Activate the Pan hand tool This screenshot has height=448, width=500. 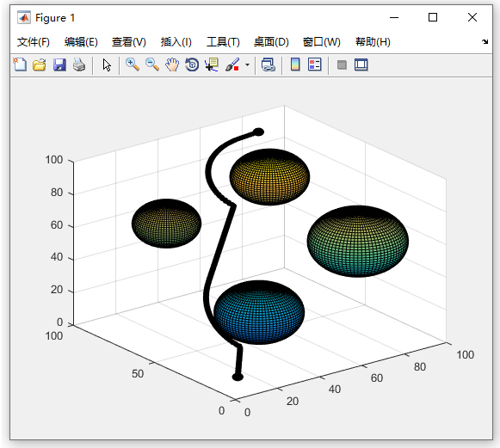(172, 64)
